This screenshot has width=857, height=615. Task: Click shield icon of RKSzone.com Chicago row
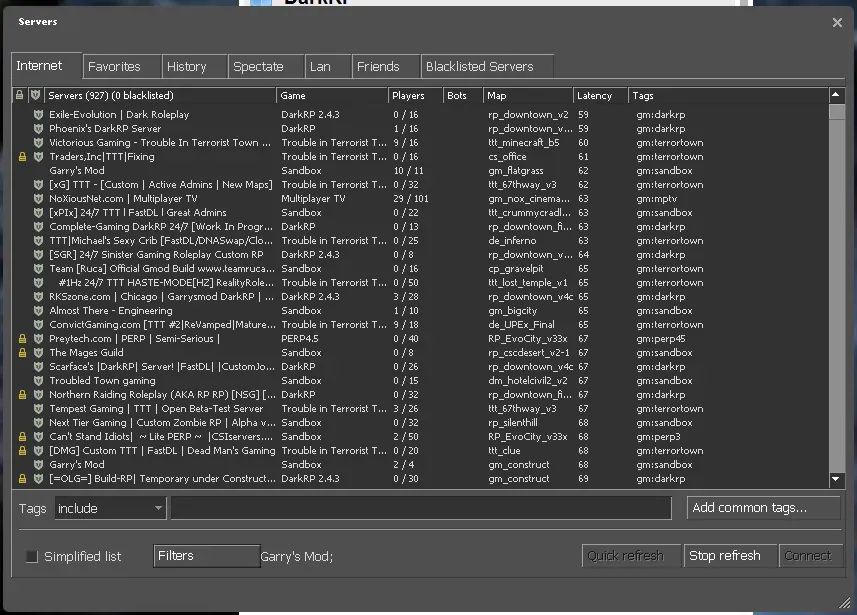38,297
